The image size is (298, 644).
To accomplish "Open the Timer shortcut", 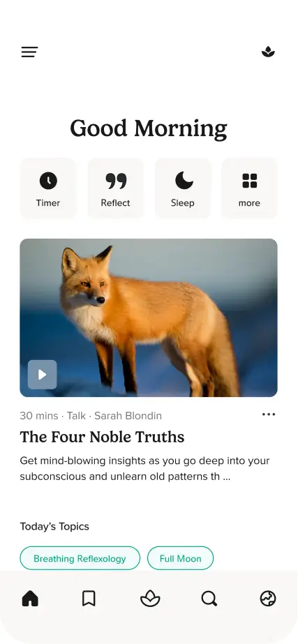I will click(x=48, y=188).
